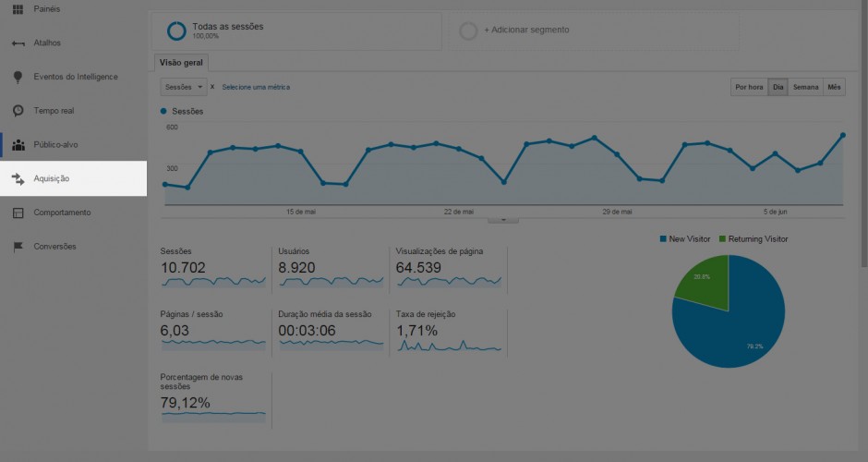Click the Todas as sessões circle icon
Screen dimensions: 868x462
click(x=176, y=31)
